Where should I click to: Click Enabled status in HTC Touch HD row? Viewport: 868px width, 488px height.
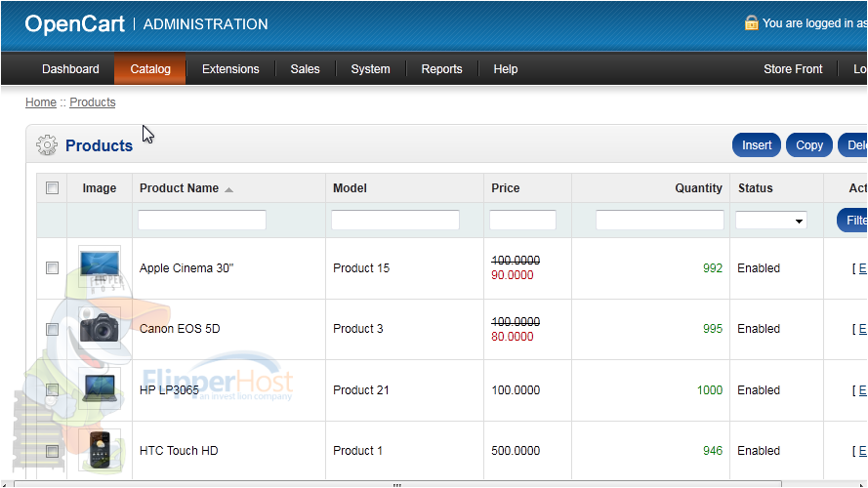click(x=759, y=451)
